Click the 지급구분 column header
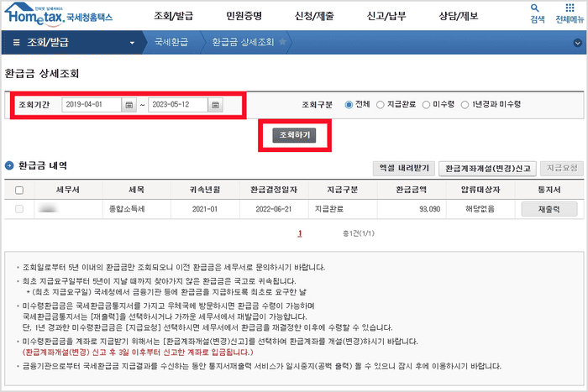588x392 pixels. coord(343,190)
